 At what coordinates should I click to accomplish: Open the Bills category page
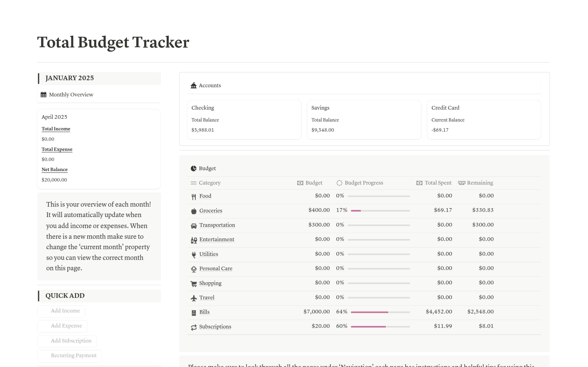204,312
